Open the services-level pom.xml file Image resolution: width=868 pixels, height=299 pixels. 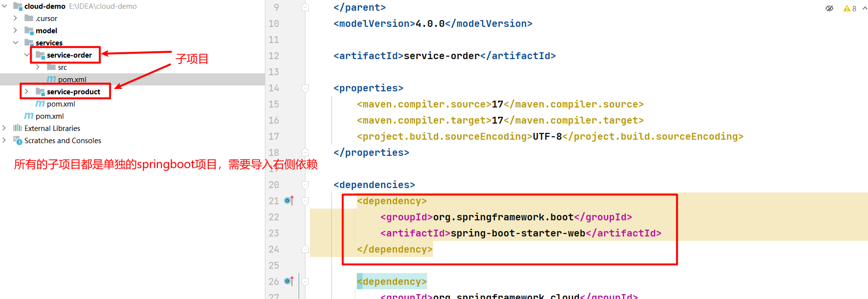[x=61, y=104]
